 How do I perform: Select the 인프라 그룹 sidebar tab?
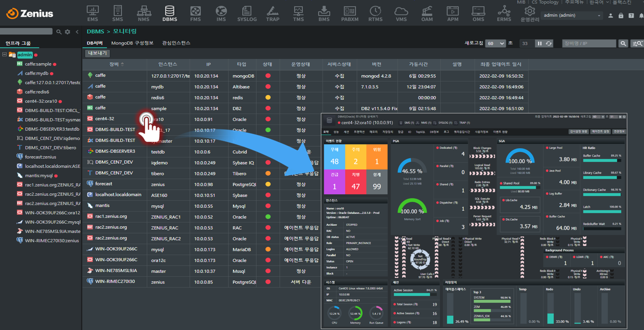[x=18, y=43]
